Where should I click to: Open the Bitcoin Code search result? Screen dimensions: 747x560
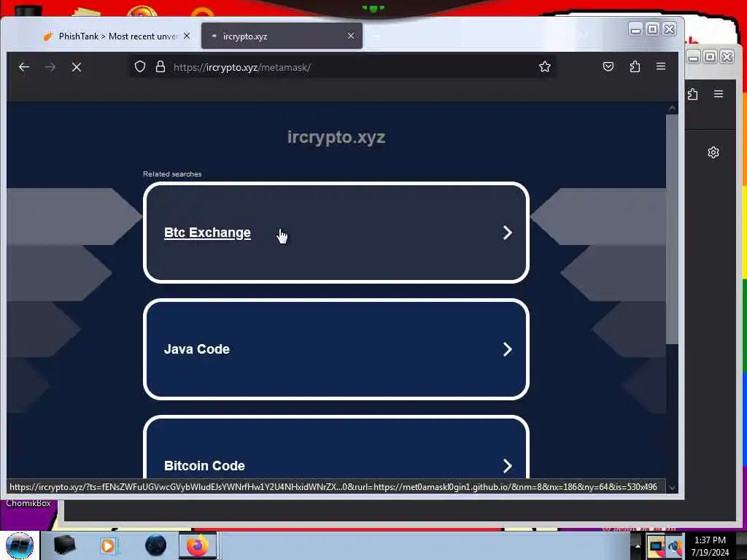coord(336,448)
